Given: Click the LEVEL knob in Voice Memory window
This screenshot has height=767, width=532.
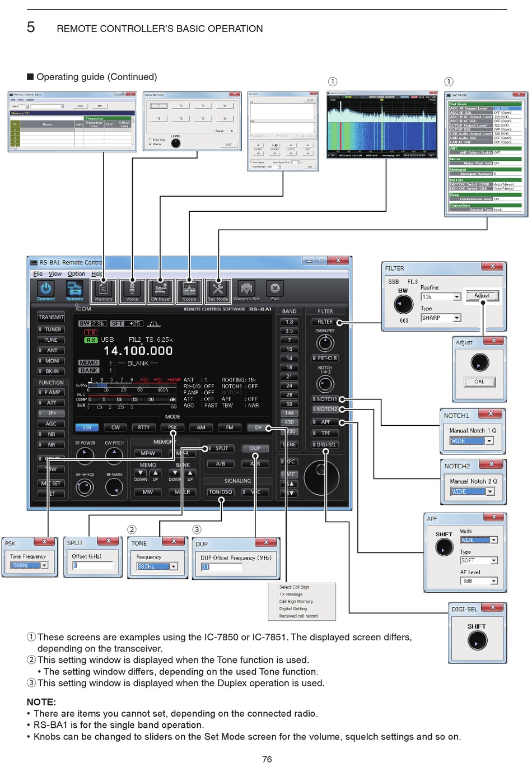Looking at the screenshot, I should (x=176, y=143).
